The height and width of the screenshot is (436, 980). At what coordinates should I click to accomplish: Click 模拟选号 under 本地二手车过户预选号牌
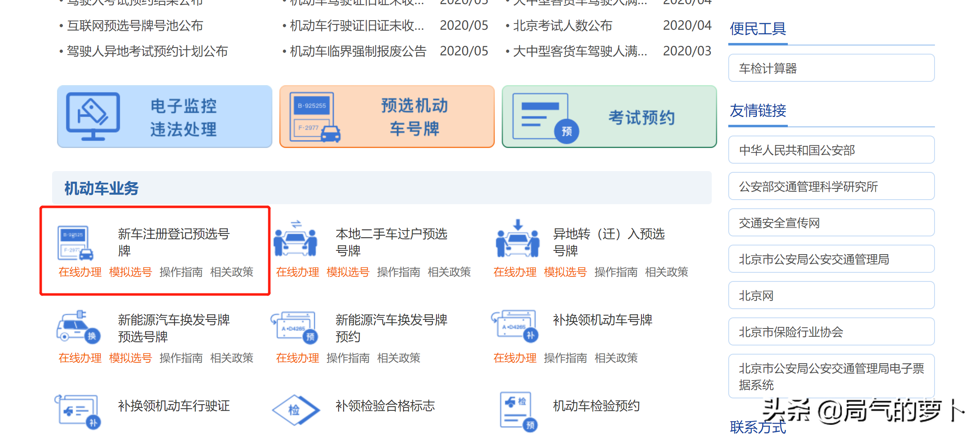pyautogui.click(x=348, y=272)
